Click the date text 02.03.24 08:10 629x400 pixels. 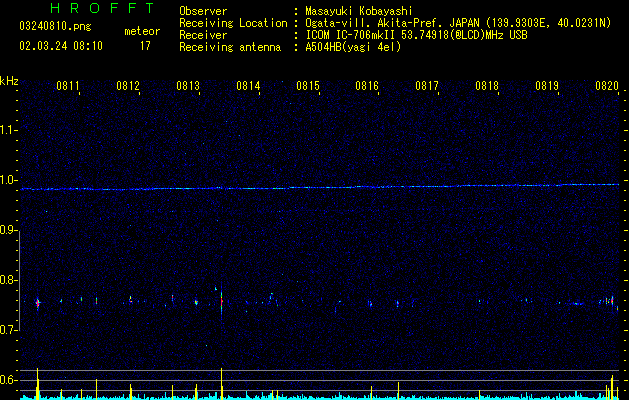tap(61, 46)
